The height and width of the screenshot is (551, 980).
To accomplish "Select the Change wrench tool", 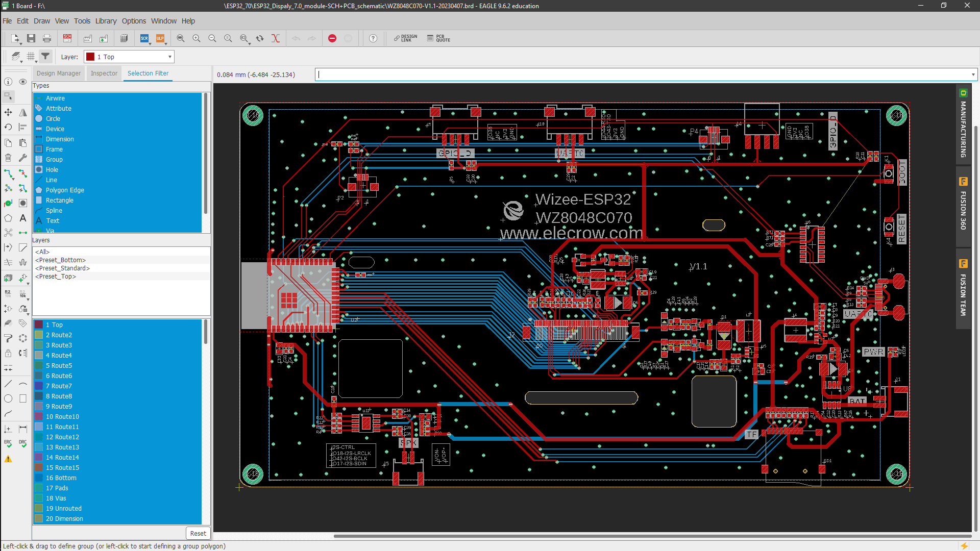I will [23, 158].
